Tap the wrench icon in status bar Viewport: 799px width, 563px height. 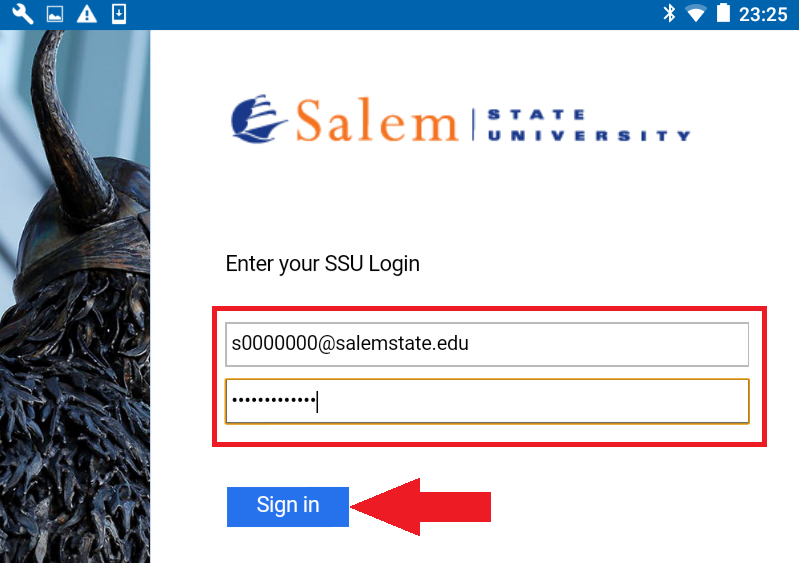(22, 14)
